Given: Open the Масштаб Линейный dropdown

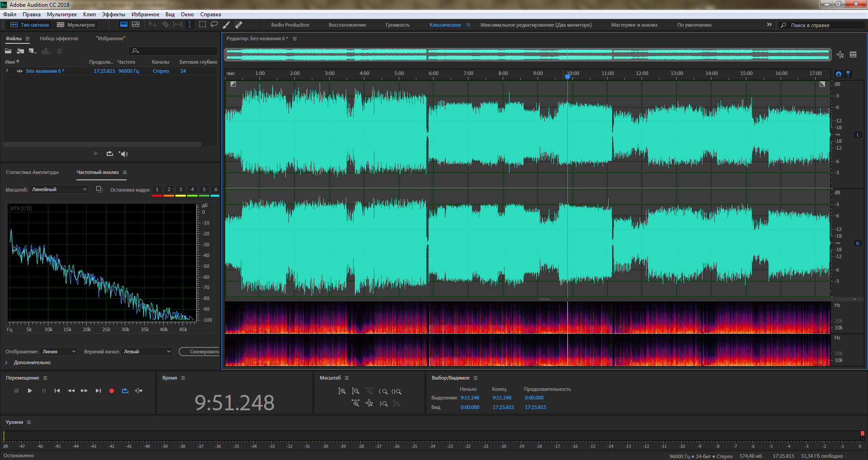Looking at the screenshot, I should point(59,190).
